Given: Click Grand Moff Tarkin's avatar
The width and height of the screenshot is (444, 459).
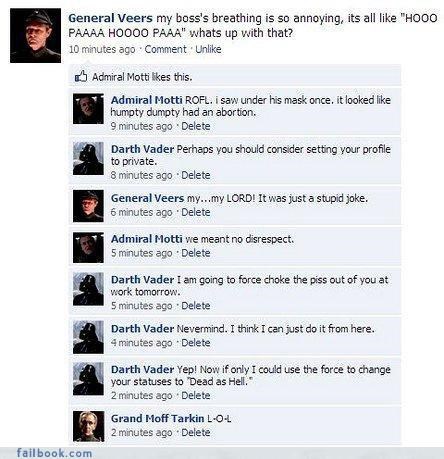Looking at the screenshot, I should pyautogui.click(x=88, y=426).
